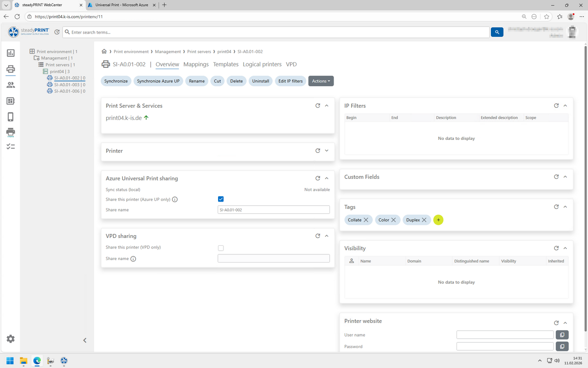Switch to the Mappings tab
The height and width of the screenshot is (368, 588).
point(196,64)
